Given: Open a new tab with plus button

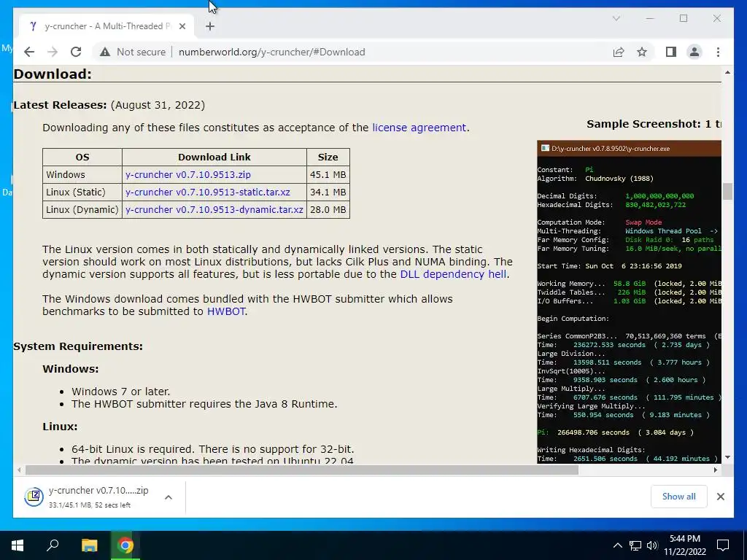Looking at the screenshot, I should pos(210,26).
